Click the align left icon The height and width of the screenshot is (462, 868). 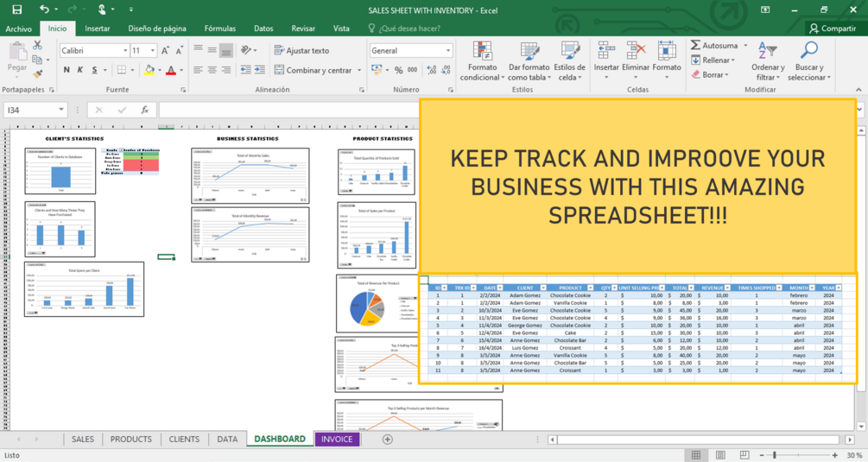(x=198, y=70)
